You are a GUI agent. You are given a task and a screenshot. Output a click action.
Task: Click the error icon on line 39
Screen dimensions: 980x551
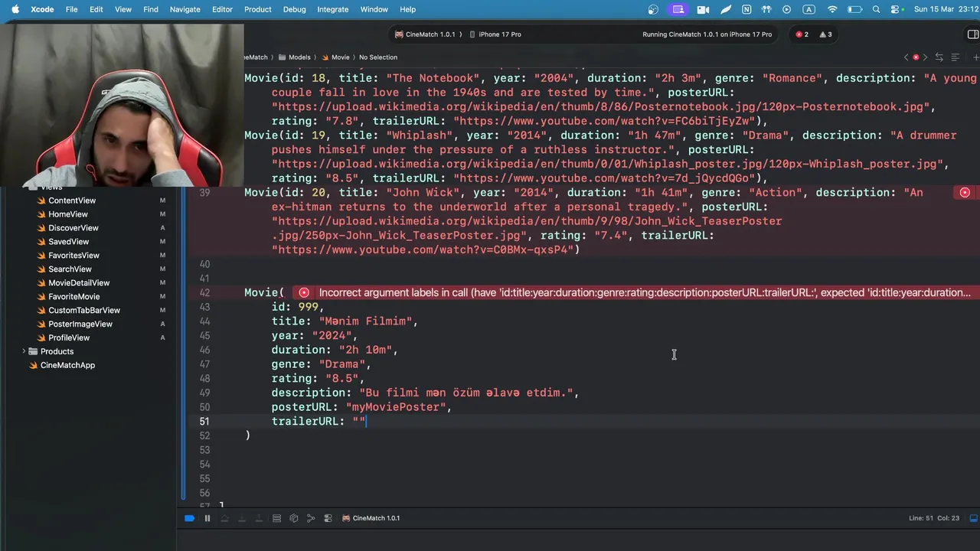coord(965,193)
